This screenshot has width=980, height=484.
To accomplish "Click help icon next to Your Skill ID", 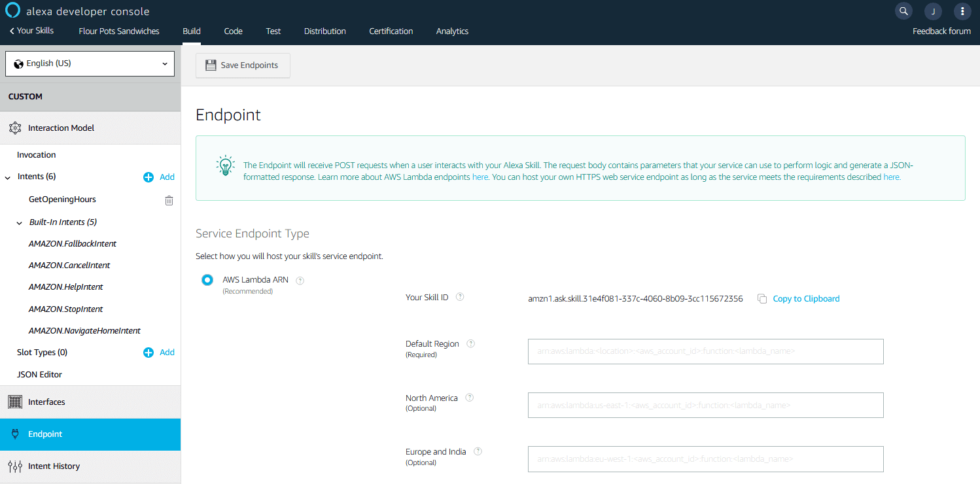I will click(460, 297).
